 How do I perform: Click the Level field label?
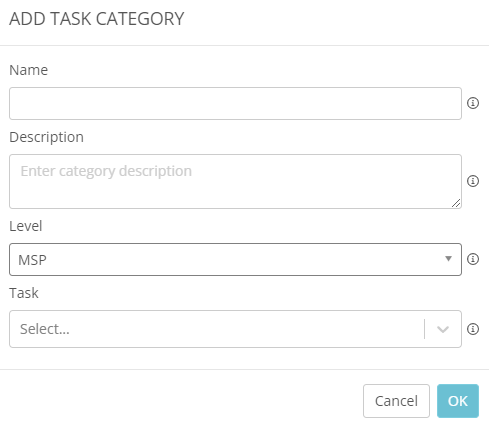tap(26, 226)
